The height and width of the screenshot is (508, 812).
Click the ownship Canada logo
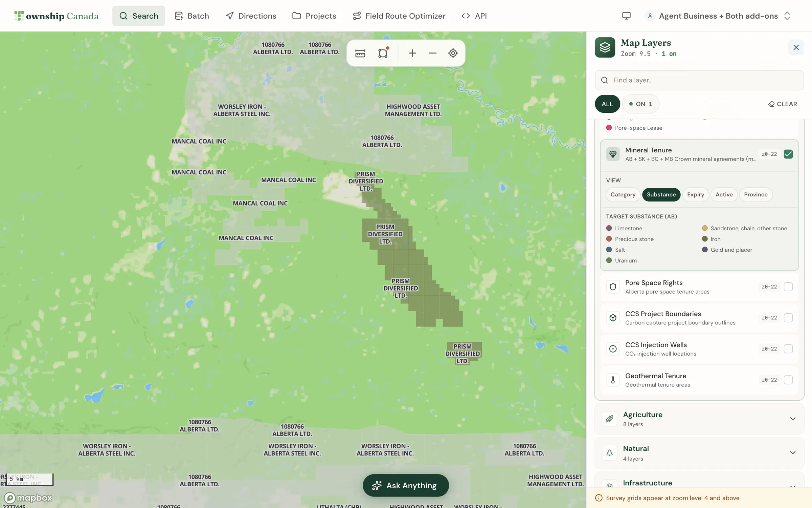57,16
